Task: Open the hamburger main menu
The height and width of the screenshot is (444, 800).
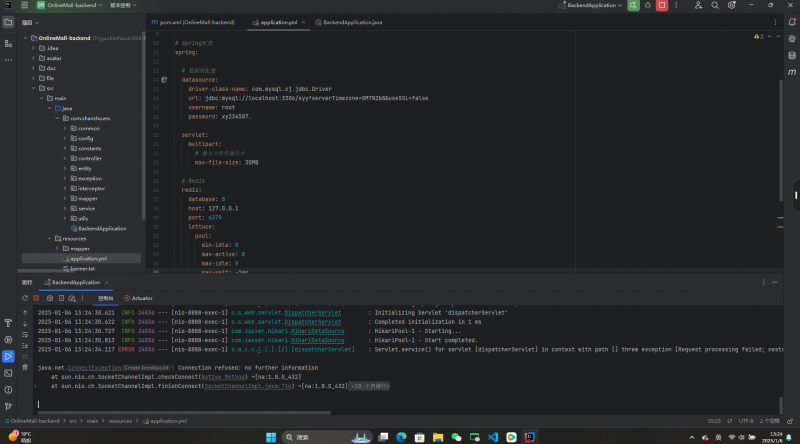Action: click(x=24, y=5)
